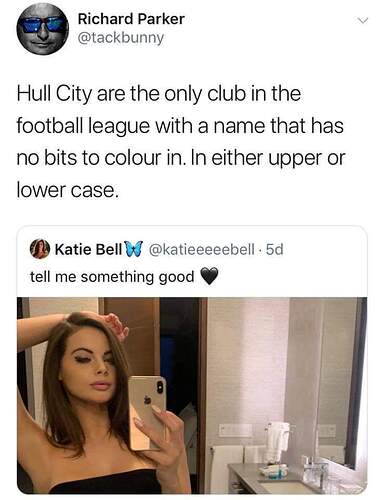Click the blue butterfly emoji
Viewport: 384px width, 500px height.
pos(130,249)
